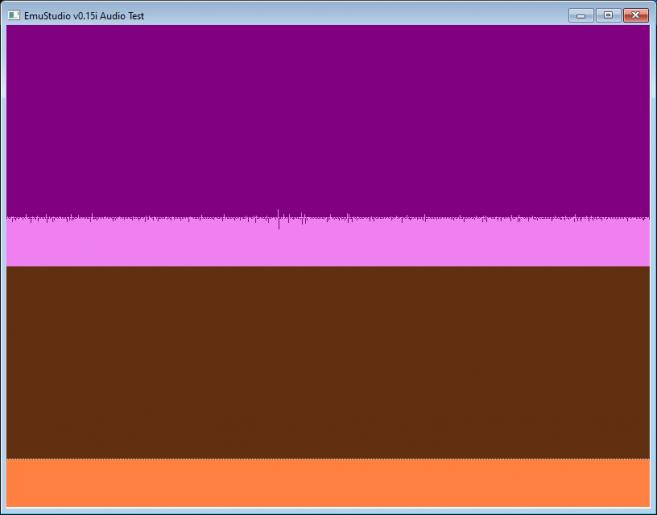Close the EmuStudio Audio Test window
The image size is (657, 515).
tap(635, 15)
